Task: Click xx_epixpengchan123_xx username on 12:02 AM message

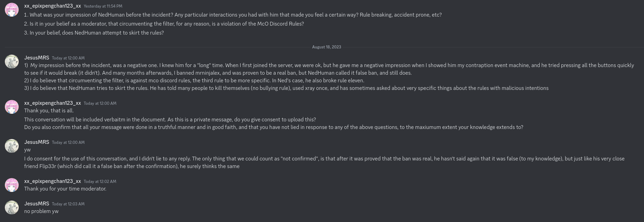Action: 53,181
